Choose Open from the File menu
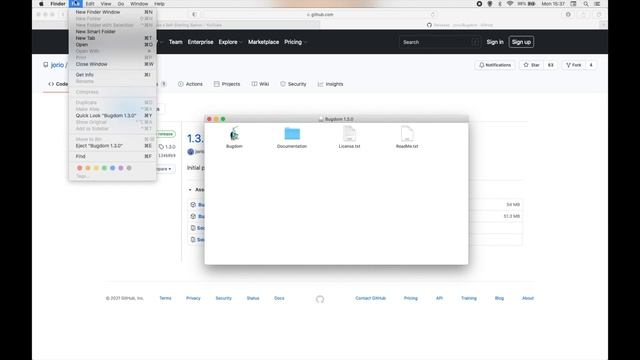The height and width of the screenshot is (360, 640). (x=113, y=44)
